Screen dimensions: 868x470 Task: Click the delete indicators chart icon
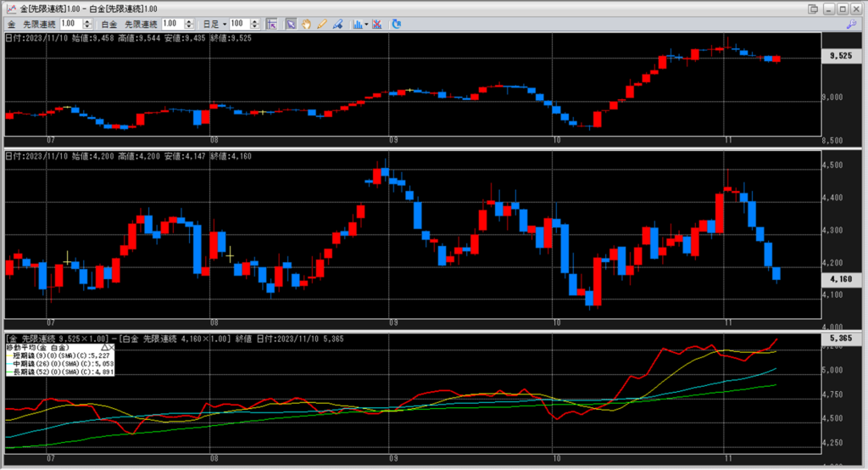pyautogui.click(x=376, y=24)
